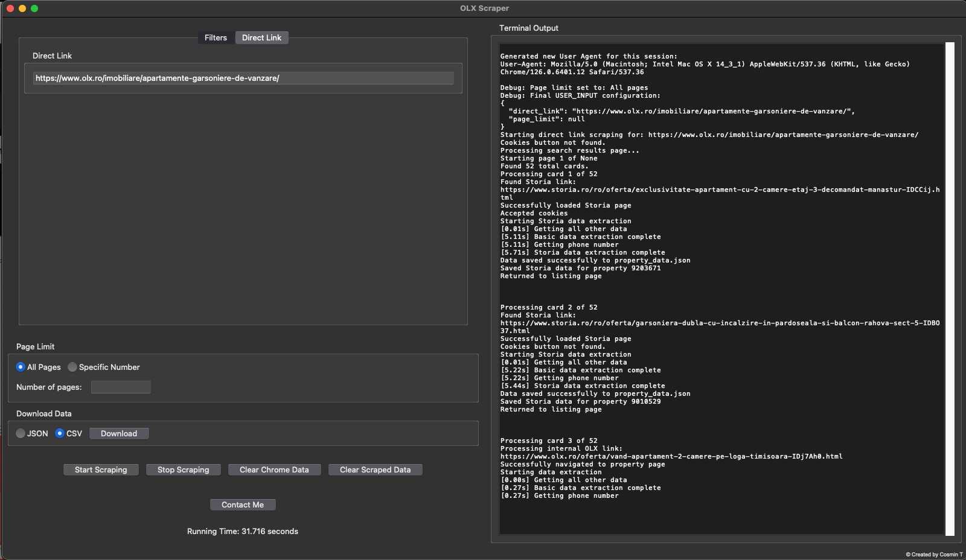Open Contact Me button
The height and width of the screenshot is (560, 966).
[243, 504]
